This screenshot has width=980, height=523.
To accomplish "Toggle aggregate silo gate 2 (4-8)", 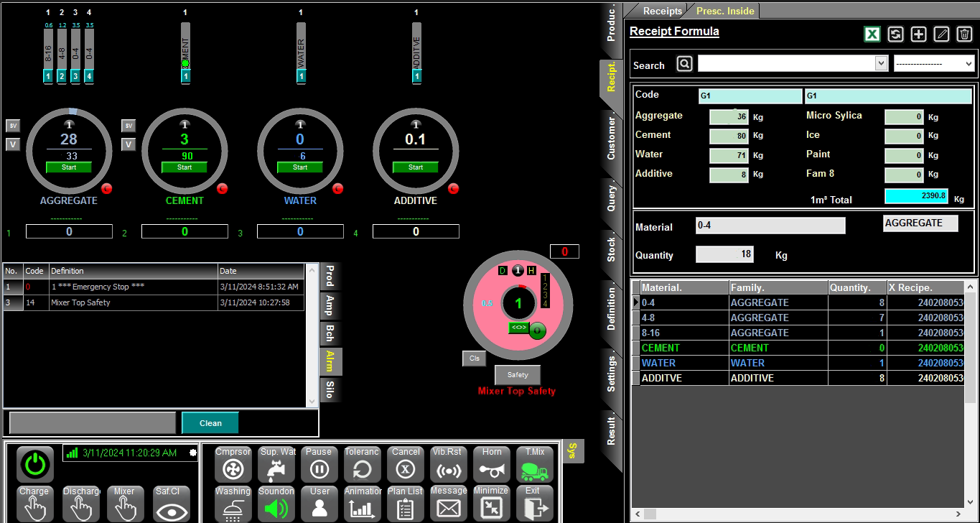I will [x=62, y=75].
